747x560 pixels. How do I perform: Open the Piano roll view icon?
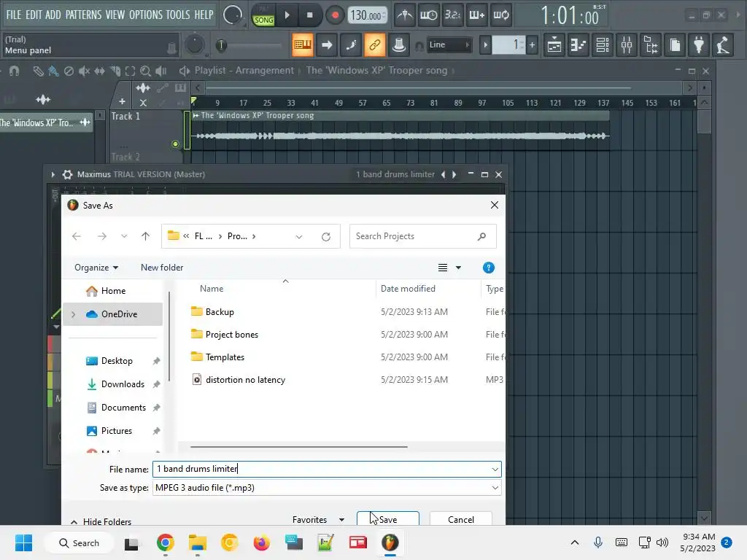[578, 45]
